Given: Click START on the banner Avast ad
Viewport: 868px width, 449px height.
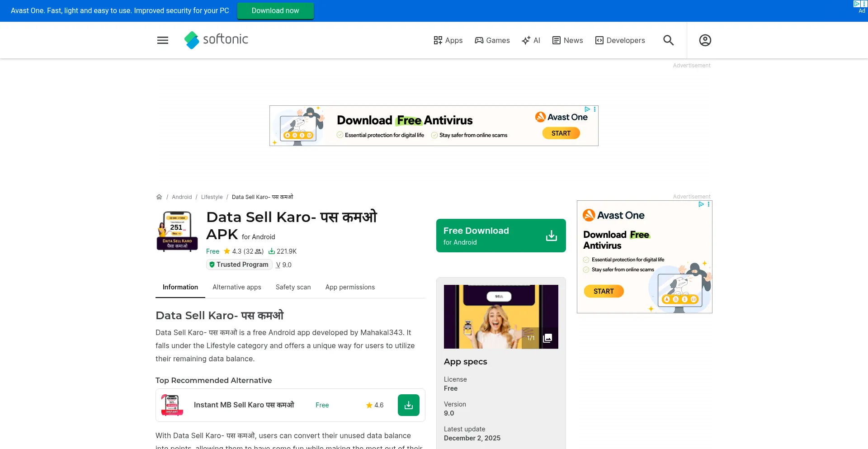Looking at the screenshot, I should tap(561, 133).
